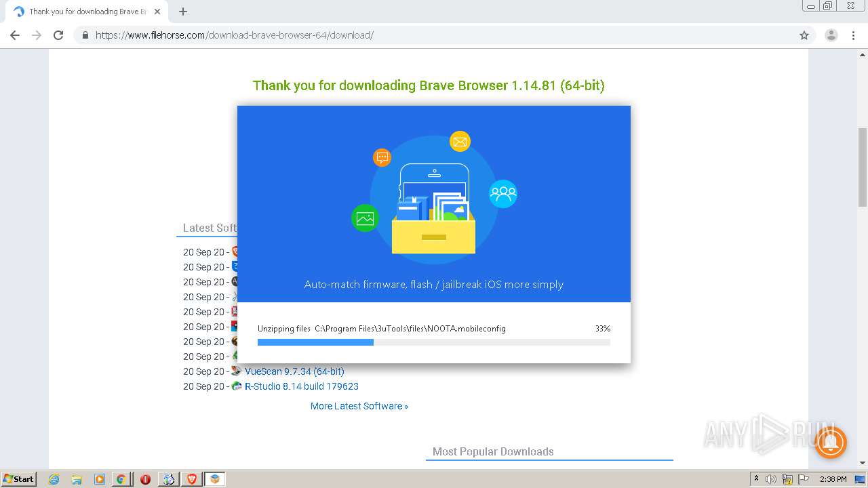Click the 2:38 PM clock
The image size is (868, 488).
(833, 479)
